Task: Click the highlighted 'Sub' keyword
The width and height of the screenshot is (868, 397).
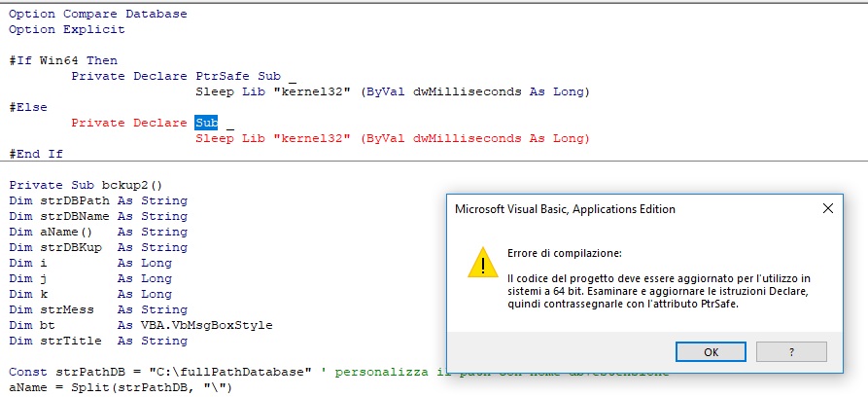Action: (206, 123)
